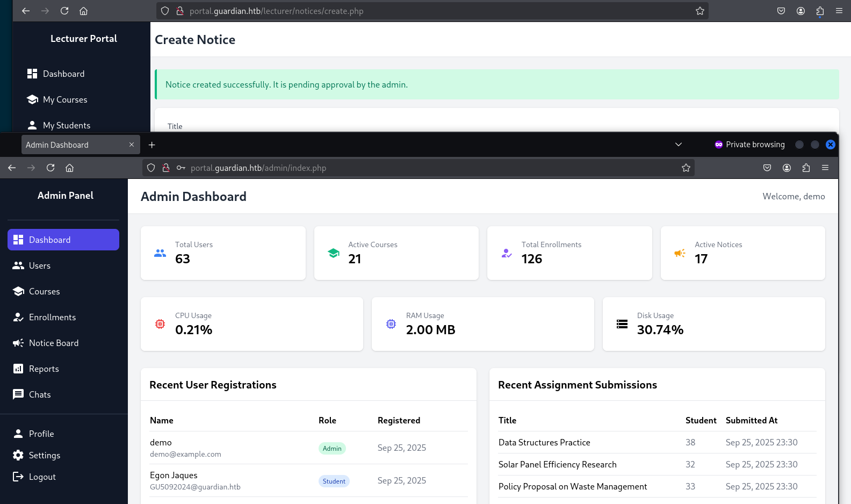The width and height of the screenshot is (851, 504).
Task: Click the home button in admin window
Action: pos(70,168)
